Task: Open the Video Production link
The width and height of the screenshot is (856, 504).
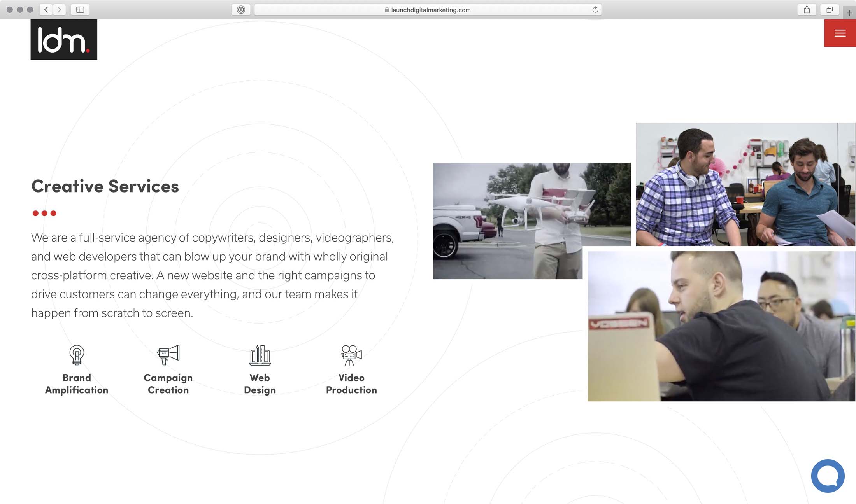Action: 351,383
